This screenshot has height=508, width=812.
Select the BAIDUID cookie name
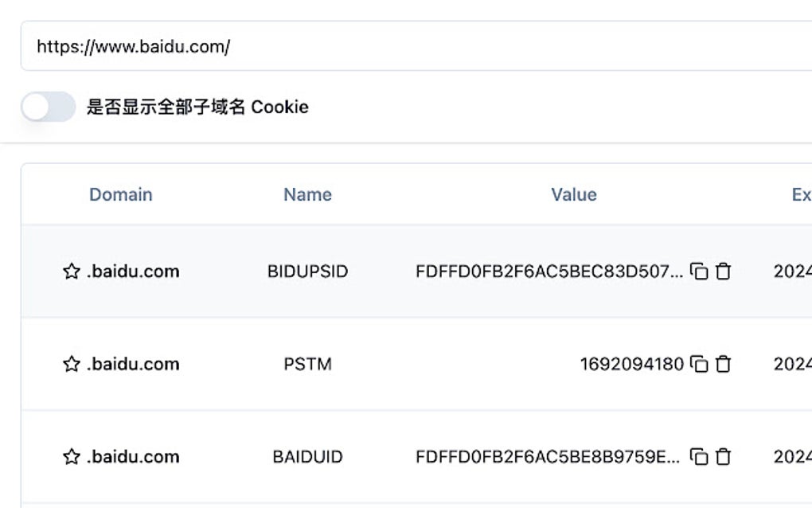pyautogui.click(x=307, y=457)
